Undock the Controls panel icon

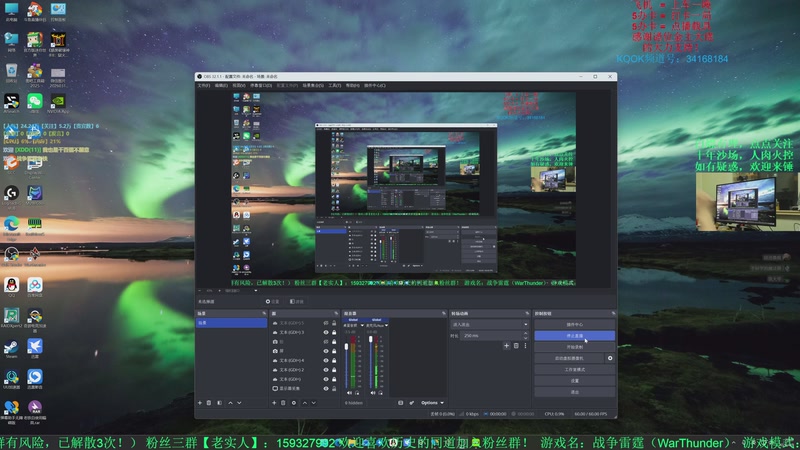[613, 313]
